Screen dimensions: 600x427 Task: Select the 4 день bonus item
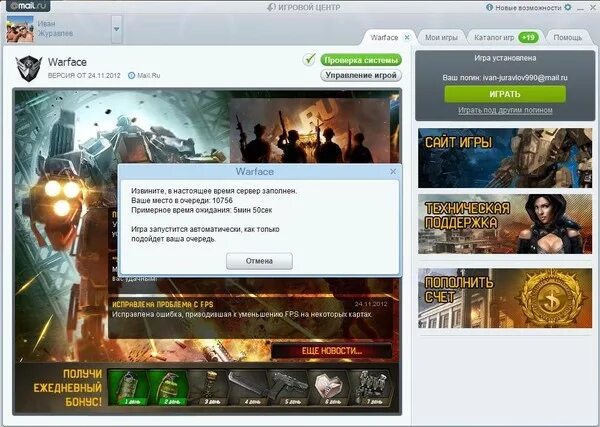pyautogui.click(x=248, y=387)
